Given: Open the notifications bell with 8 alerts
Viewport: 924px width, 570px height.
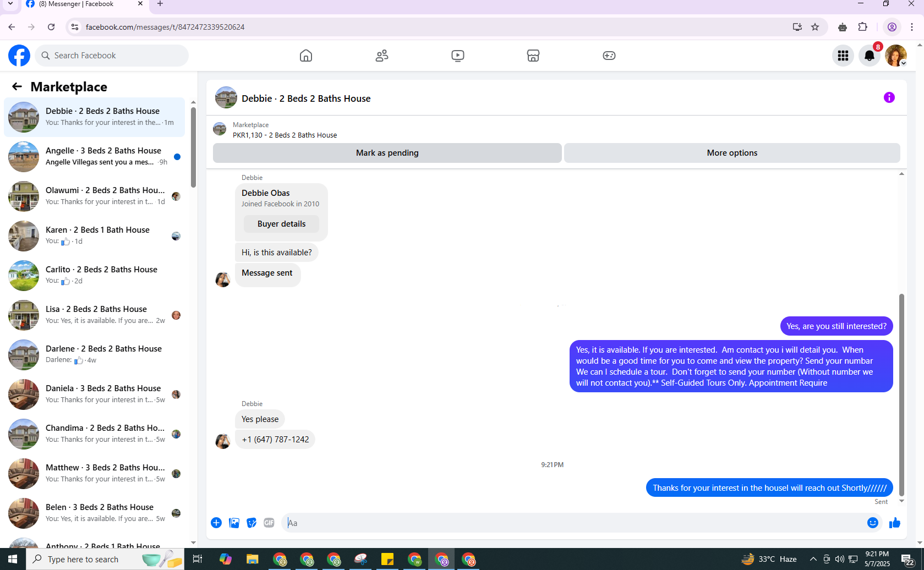Looking at the screenshot, I should click(x=870, y=56).
